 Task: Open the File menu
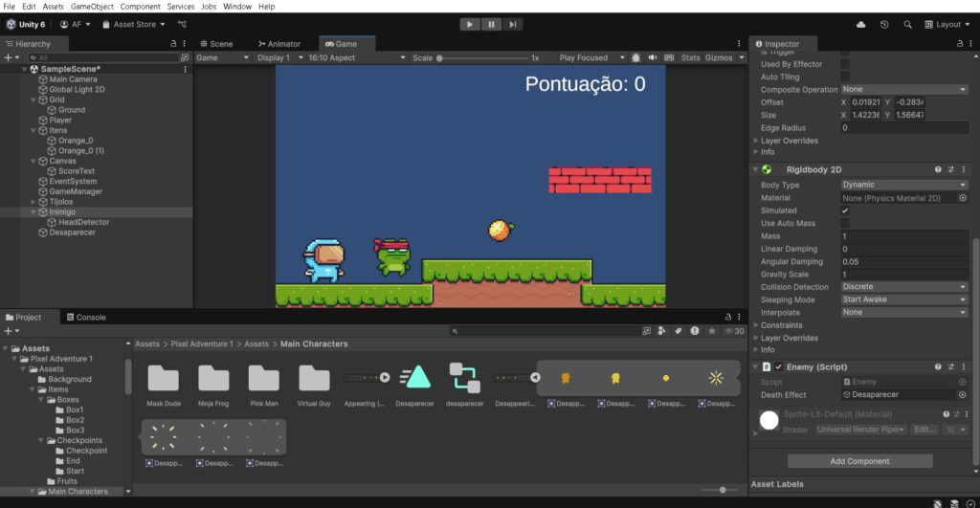(x=10, y=7)
